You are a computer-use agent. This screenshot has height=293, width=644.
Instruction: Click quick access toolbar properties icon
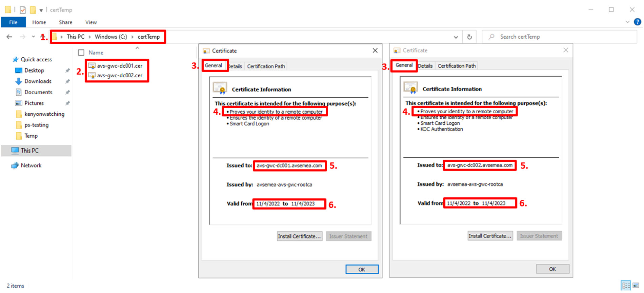(22, 10)
